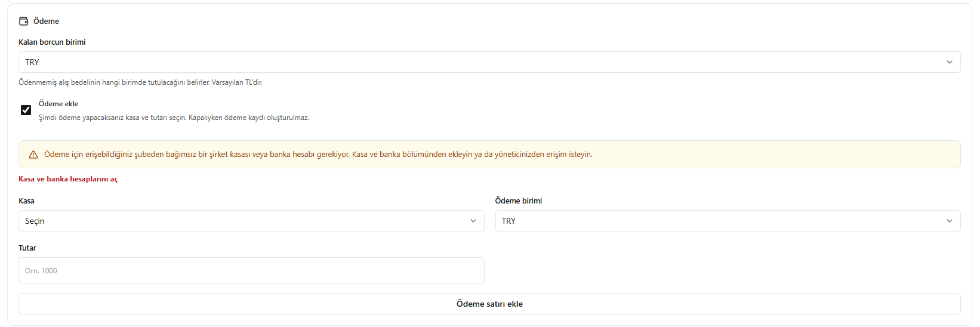The width and height of the screenshot is (980, 327).
Task: Toggle the Ödeme ekle checkbox
Action: pos(26,110)
